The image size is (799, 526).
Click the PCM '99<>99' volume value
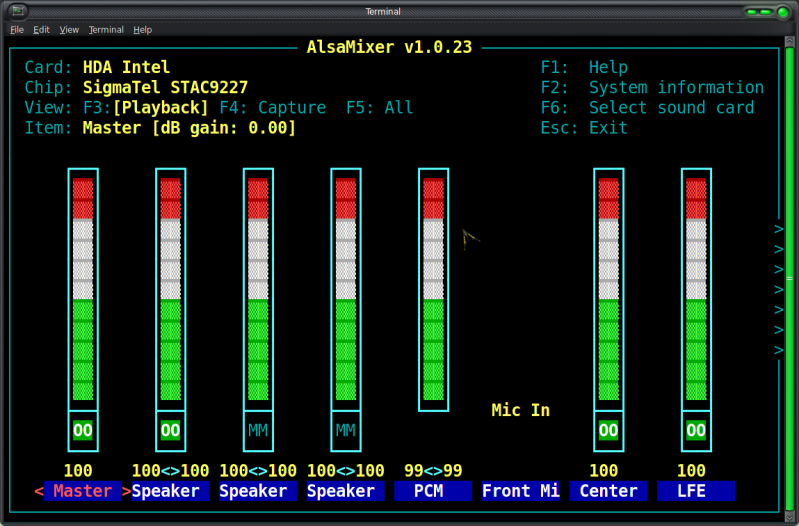433,470
